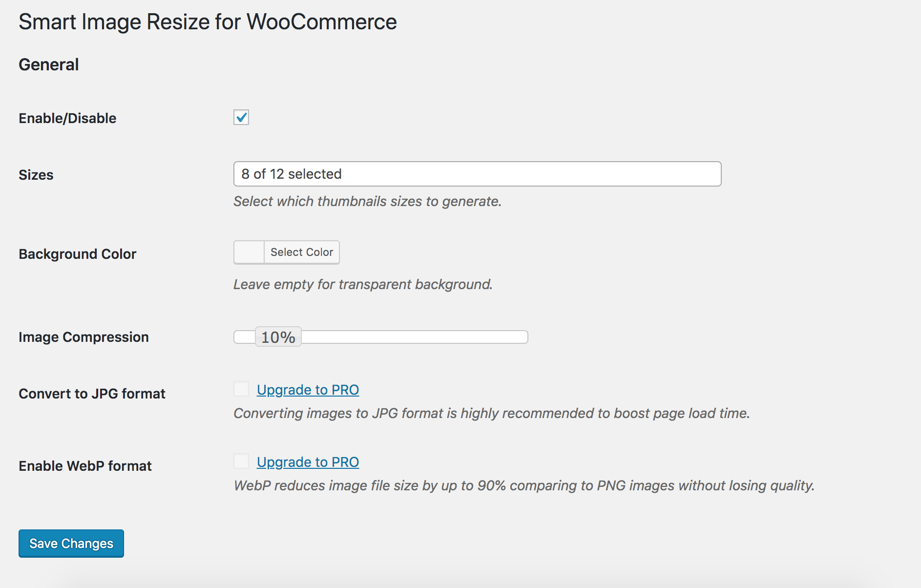Tick the Convert to JPG format checkbox

coord(241,389)
